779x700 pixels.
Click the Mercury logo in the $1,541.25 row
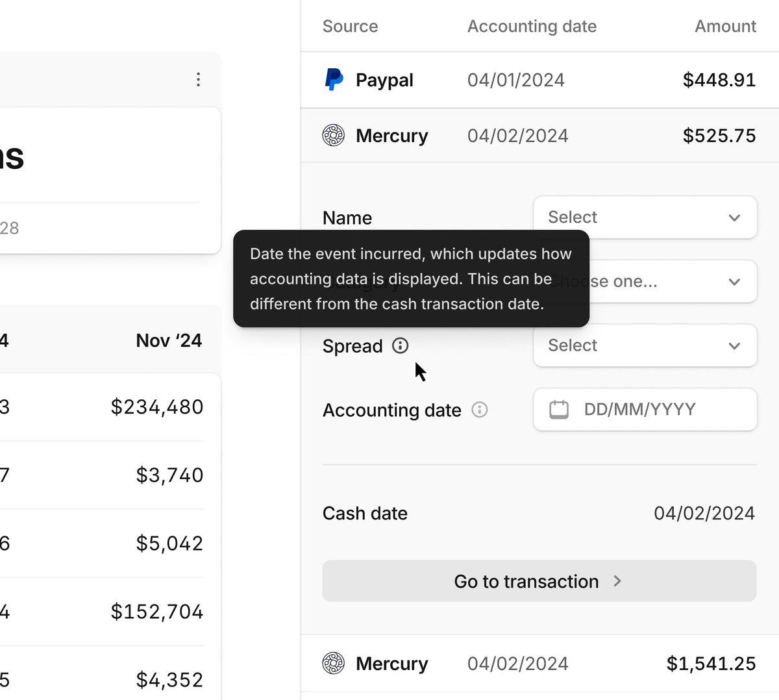334,663
